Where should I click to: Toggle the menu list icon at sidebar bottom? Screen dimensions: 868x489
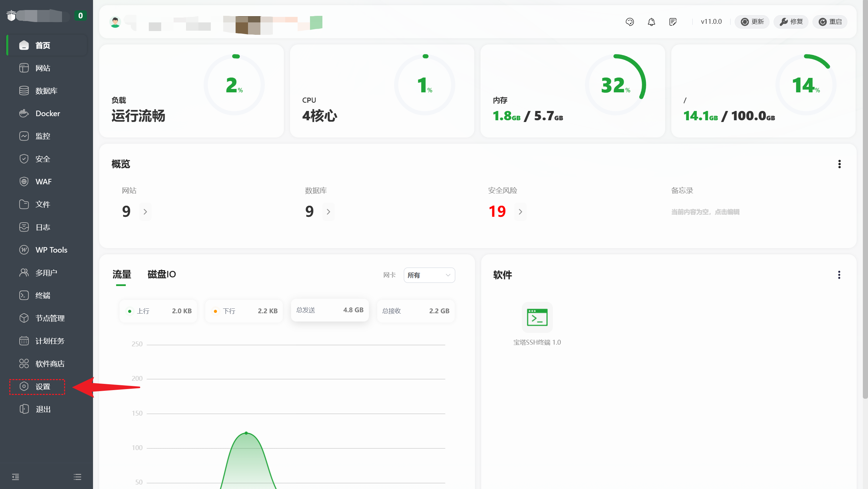click(77, 477)
